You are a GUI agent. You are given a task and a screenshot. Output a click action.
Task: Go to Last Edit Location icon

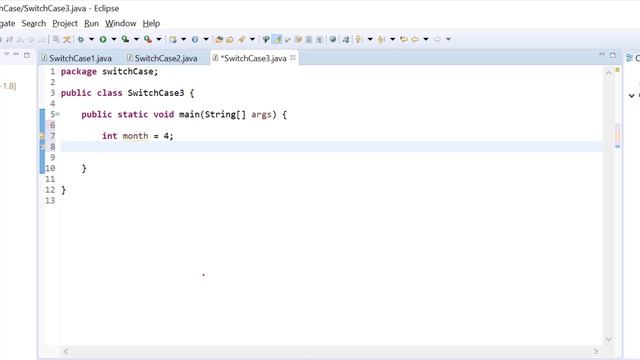pos(404,39)
